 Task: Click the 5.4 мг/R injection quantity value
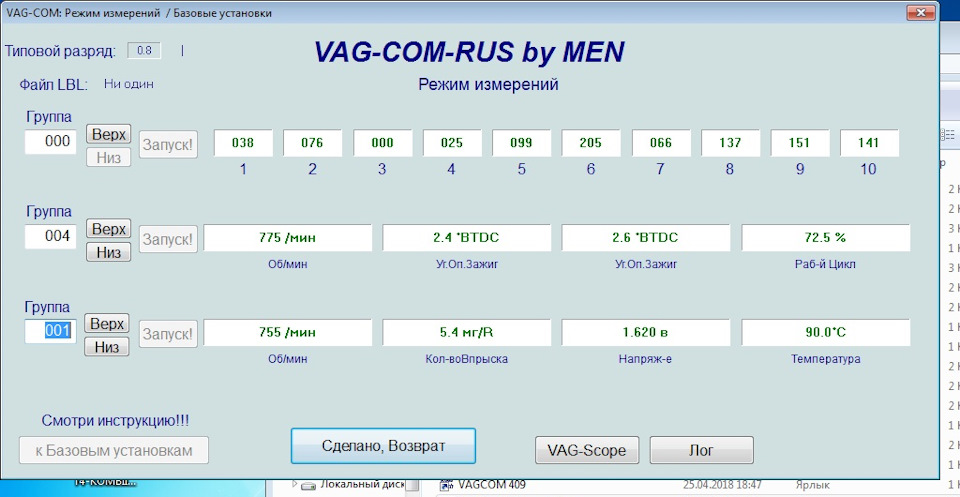tap(467, 332)
